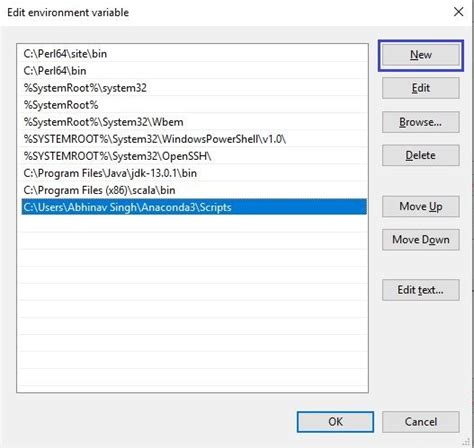
Task: Select the System32\Wbem path entry
Action: coord(194,122)
